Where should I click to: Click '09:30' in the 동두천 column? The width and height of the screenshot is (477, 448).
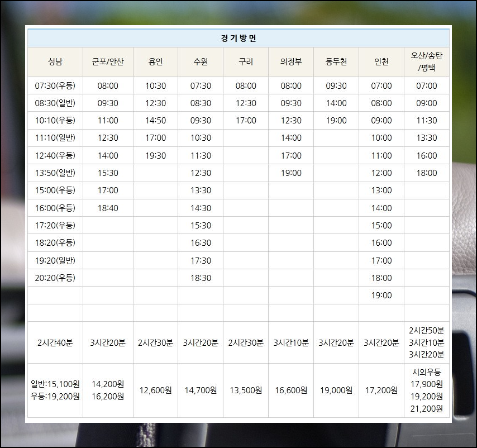tap(336, 85)
